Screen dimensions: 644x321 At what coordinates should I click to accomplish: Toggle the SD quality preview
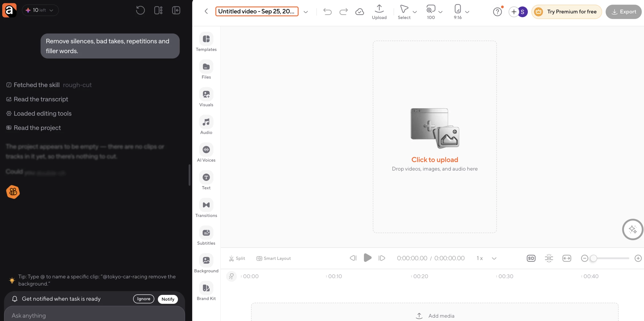531,258
